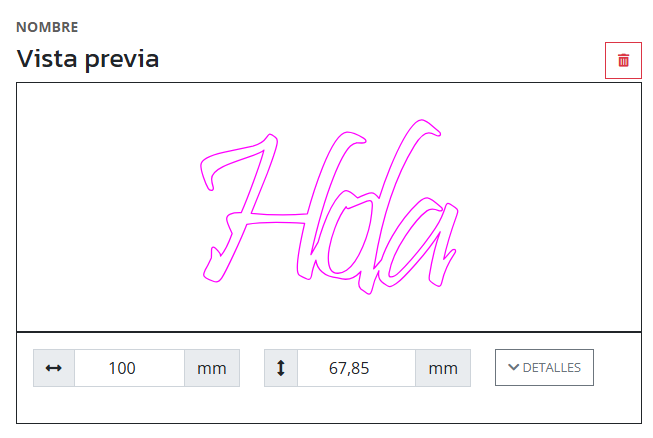The image size is (653, 438).
Task: Click the mm unit beside the width
Action: pos(211,368)
